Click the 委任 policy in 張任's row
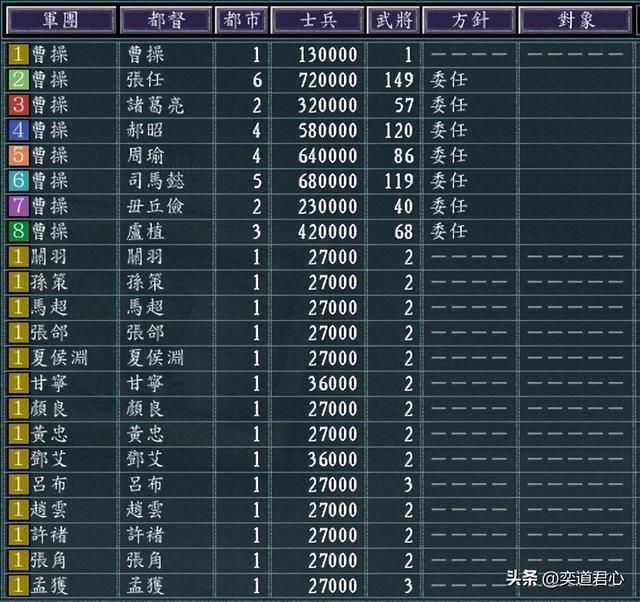This screenshot has width=640, height=602. pos(448,80)
